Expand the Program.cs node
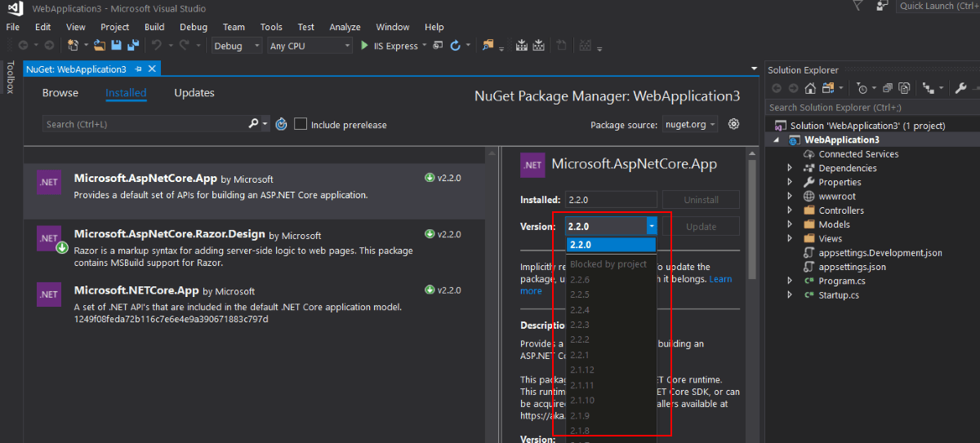The width and height of the screenshot is (980, 443). click(x=790, y=281)
